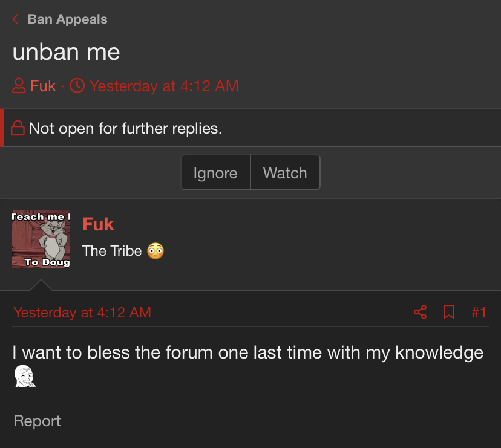Click the red padlock icon

pyautogui.click(x=18, y=128)
